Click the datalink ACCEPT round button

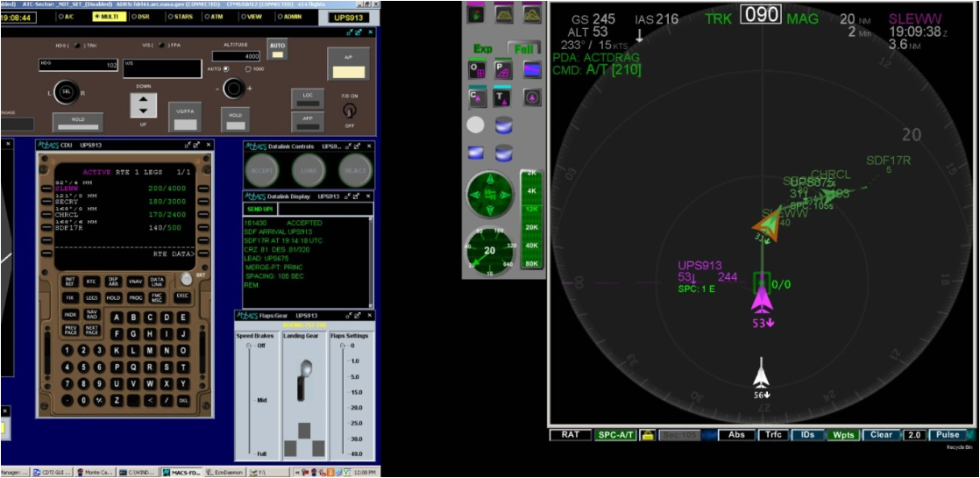tap(261, 170)
